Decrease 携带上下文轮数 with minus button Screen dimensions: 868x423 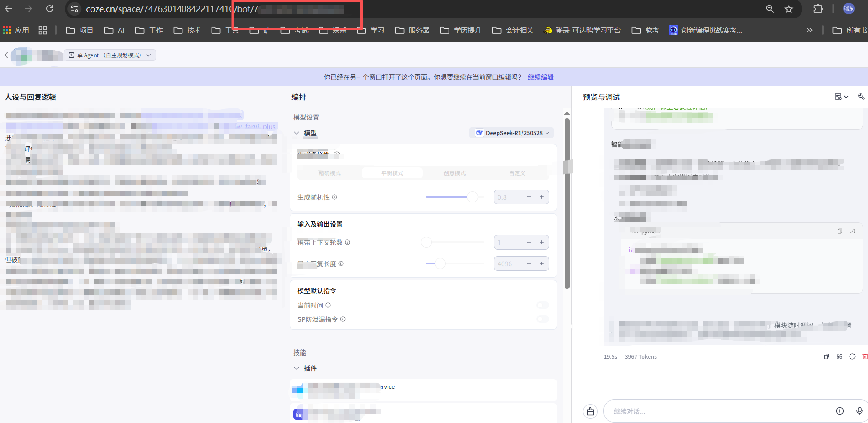click(x=529, y=242)
